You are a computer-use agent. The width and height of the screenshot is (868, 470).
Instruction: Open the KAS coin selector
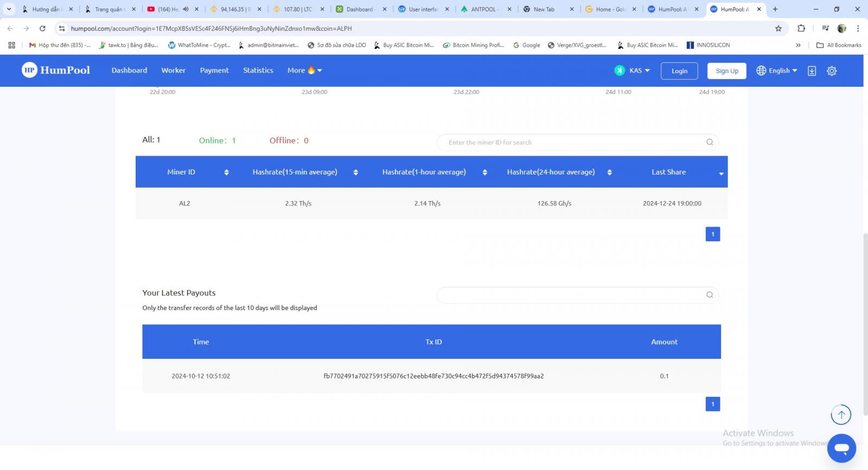632,70
